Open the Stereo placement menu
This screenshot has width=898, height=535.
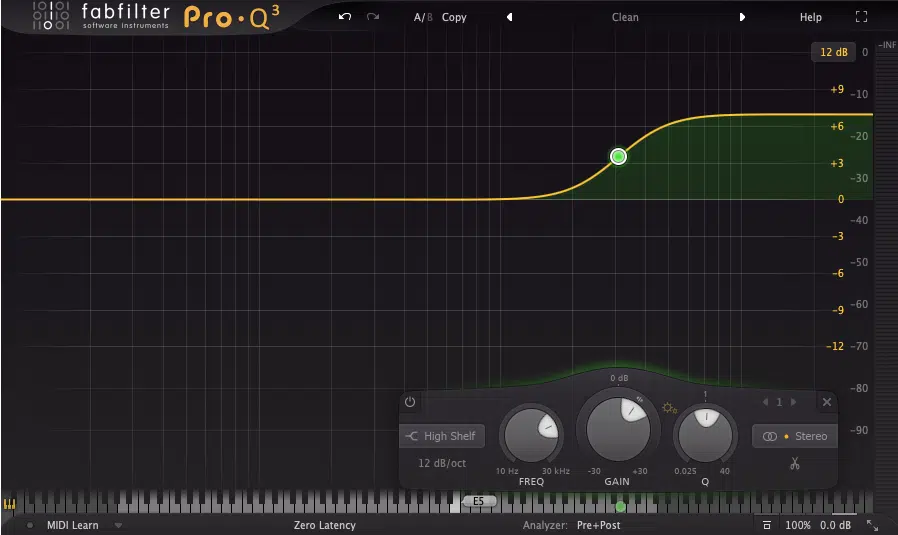pos(794,436)
